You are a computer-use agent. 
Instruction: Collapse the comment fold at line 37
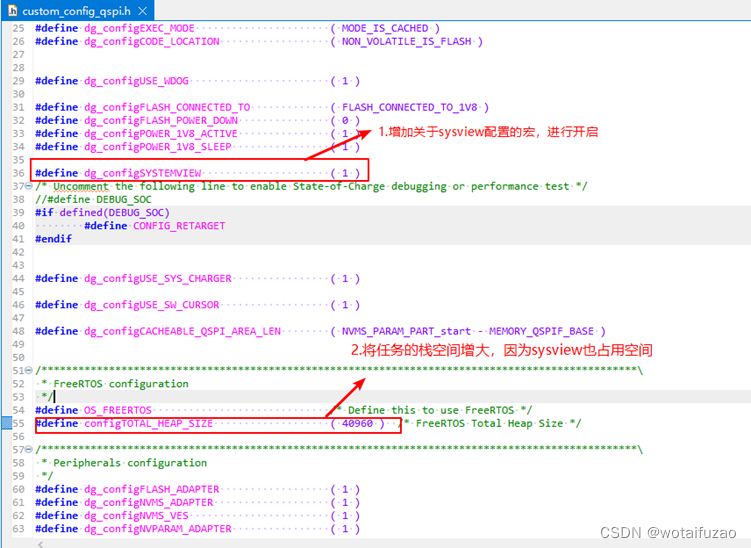[28, 186]
